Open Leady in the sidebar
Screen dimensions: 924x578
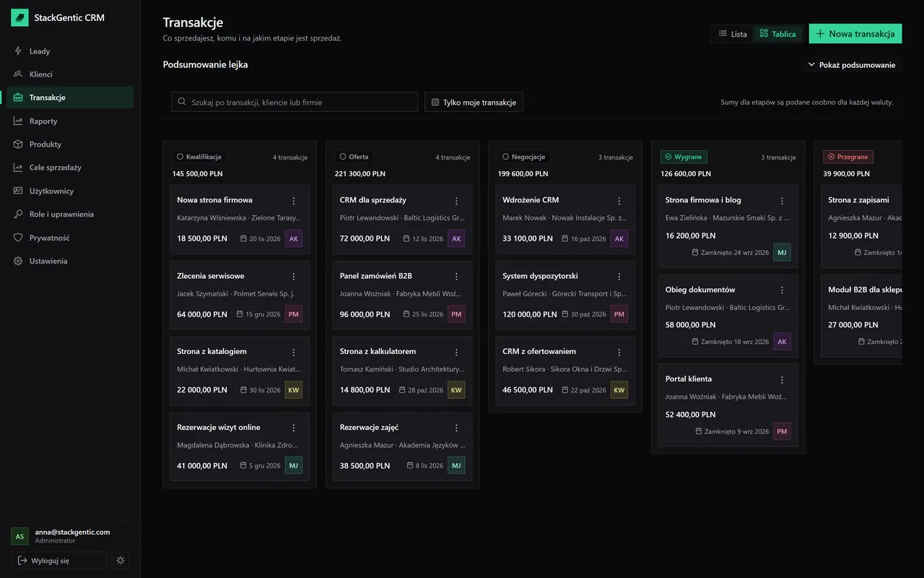click(70, 51)
